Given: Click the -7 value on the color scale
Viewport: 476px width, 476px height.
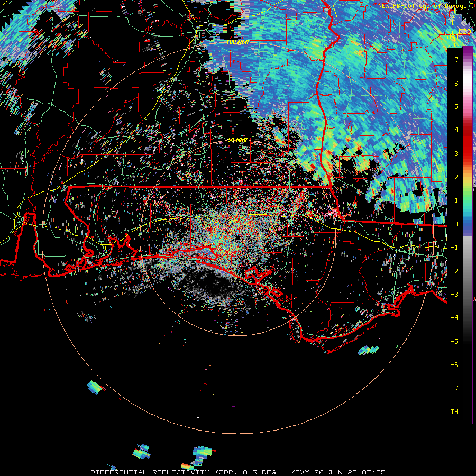Looking at the screenshot, I should click(454, 388).
